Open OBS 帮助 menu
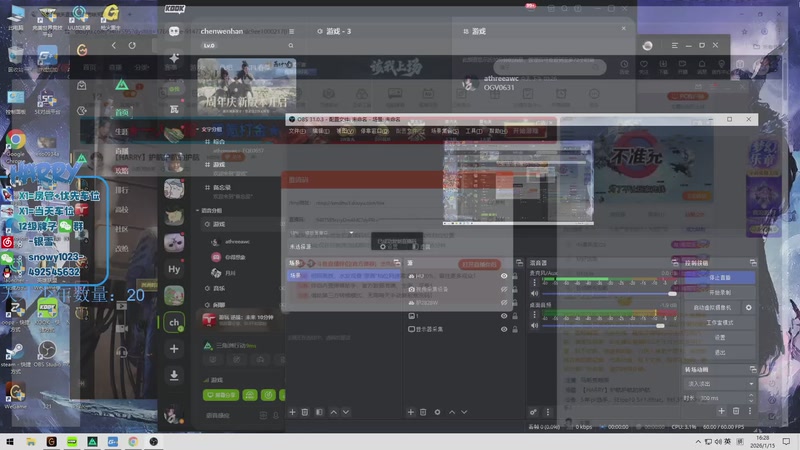 click(x=498, y=131)
